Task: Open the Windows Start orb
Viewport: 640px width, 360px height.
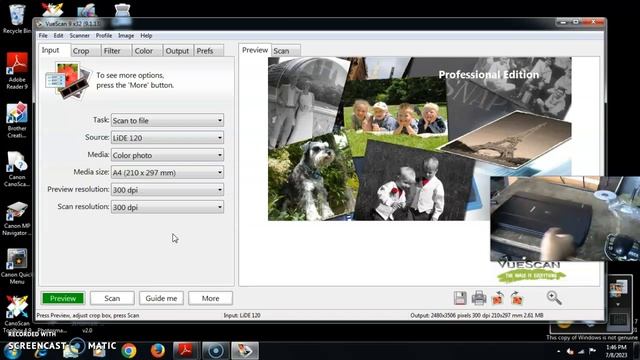Action: (x=12, y=351)
